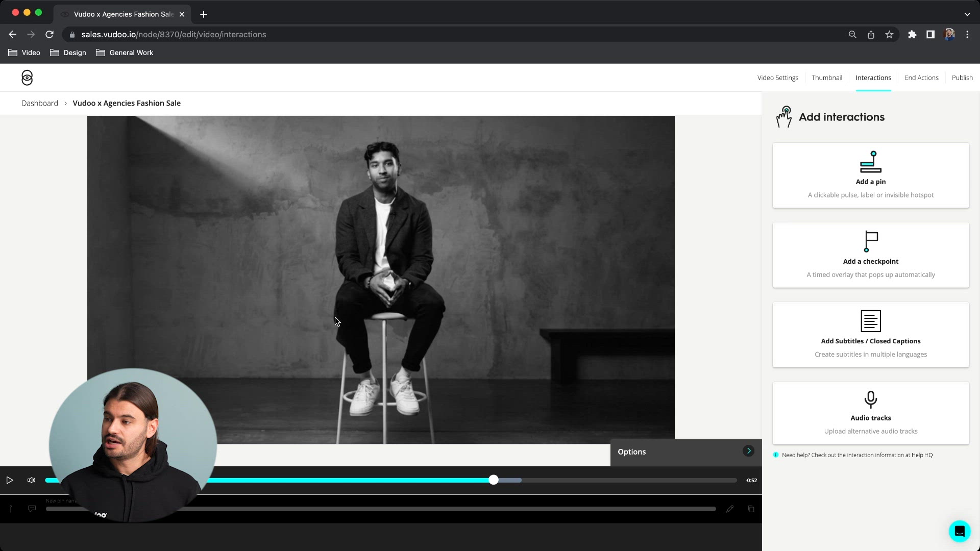Open the Video bookmarks folder
This screenshot has height=551, width=980.
tap(24, 53)
